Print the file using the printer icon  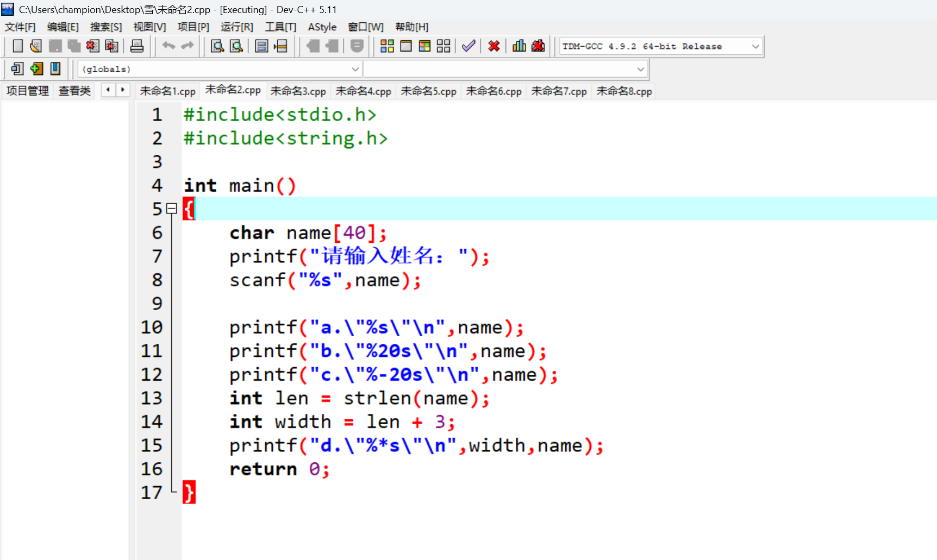pyautogui.click(x=137, y=46)
